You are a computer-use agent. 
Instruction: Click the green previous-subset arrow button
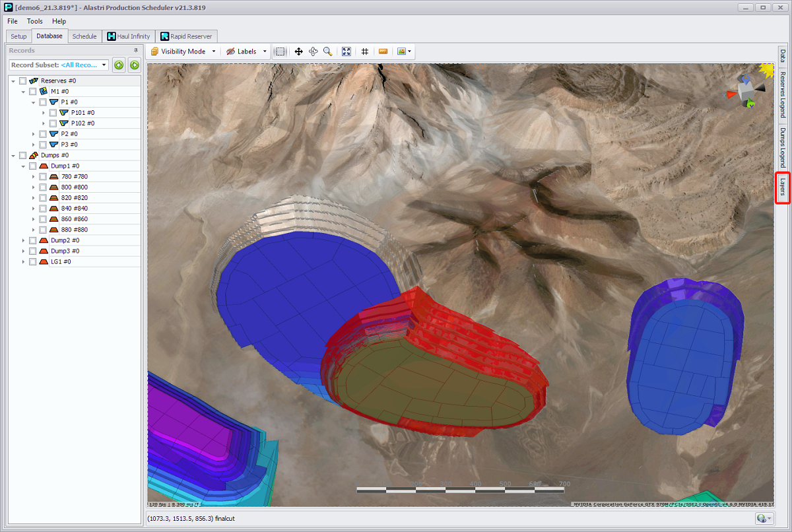pos(119,65)
